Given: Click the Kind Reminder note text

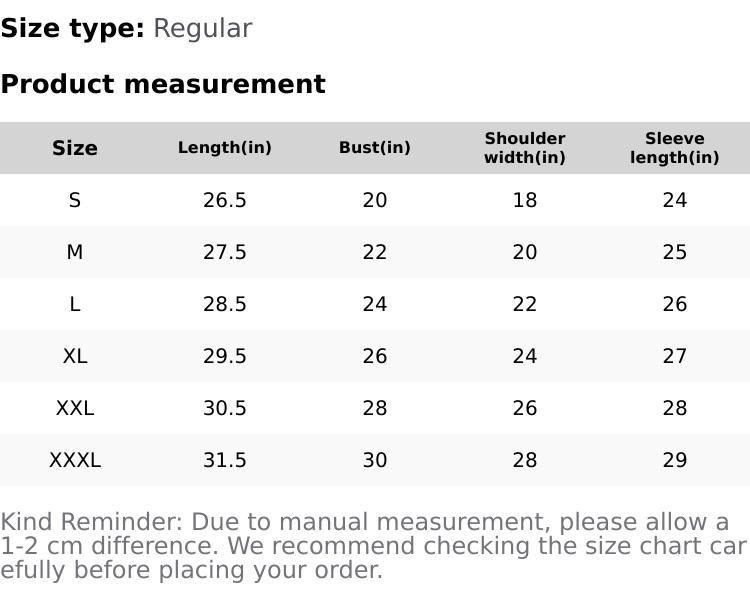Looking at the screenshot, I should [370, 546].
